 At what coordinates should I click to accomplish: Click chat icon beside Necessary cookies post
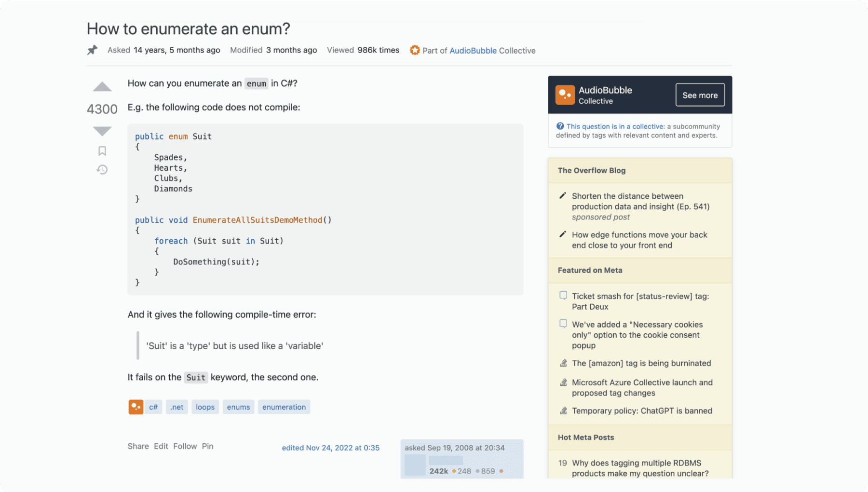pos(563,324)
